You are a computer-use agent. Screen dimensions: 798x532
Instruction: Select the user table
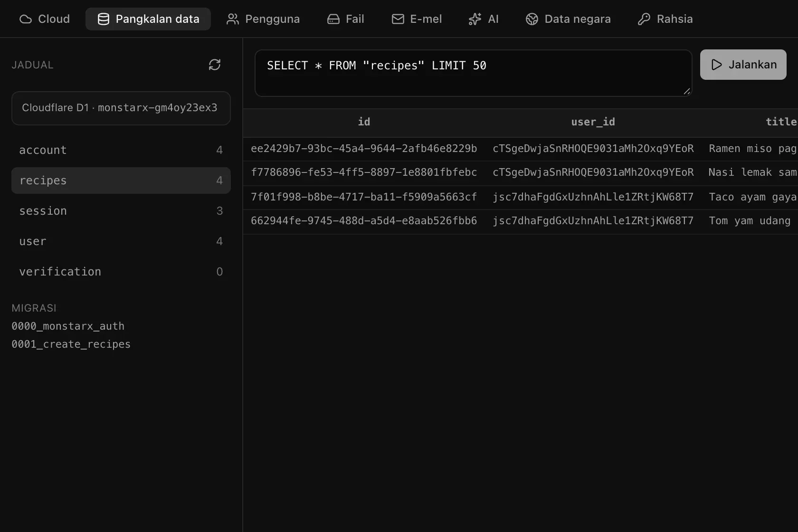(x=121, y=241)
